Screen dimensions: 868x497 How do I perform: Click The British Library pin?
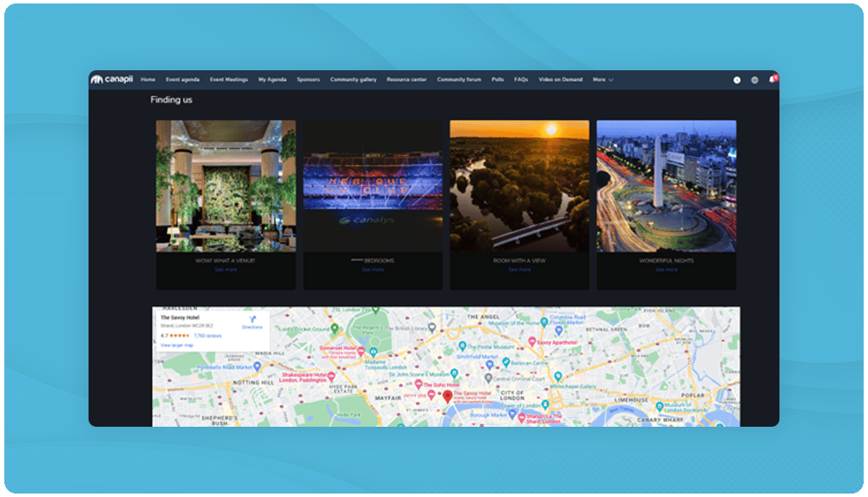pyautogui.click(x=431, y=328)
